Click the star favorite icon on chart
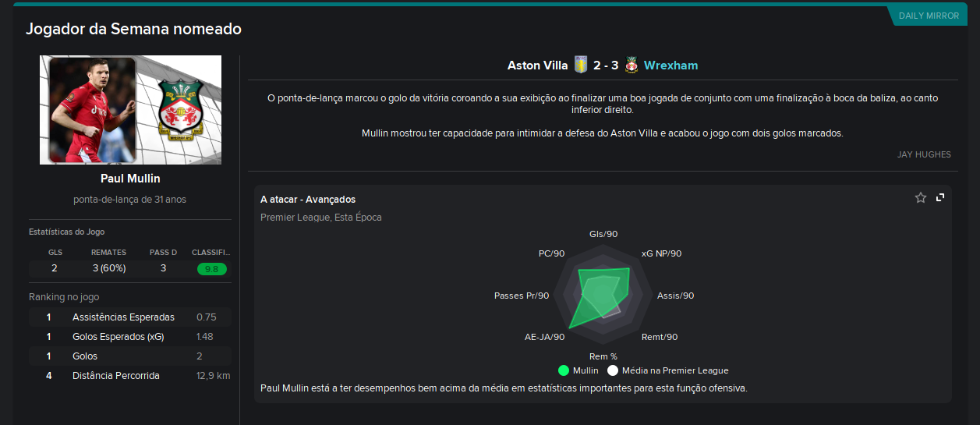Viewport: 980px width, 425px height. coord(921,198)
